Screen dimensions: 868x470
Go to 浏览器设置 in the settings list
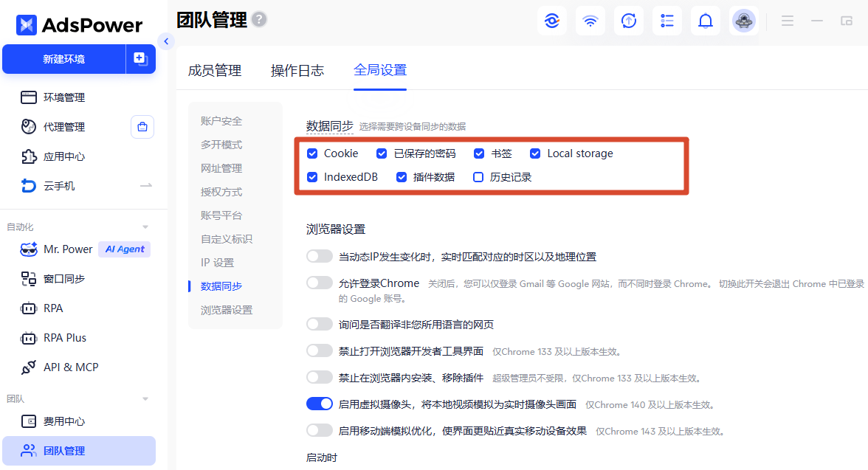(227, 310)
